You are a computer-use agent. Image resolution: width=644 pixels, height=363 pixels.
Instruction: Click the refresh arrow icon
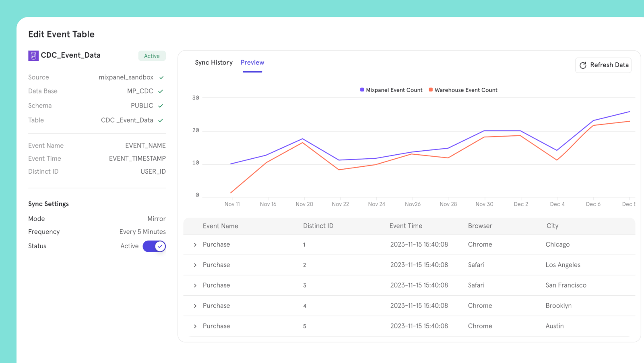click(x=583, y=65)
